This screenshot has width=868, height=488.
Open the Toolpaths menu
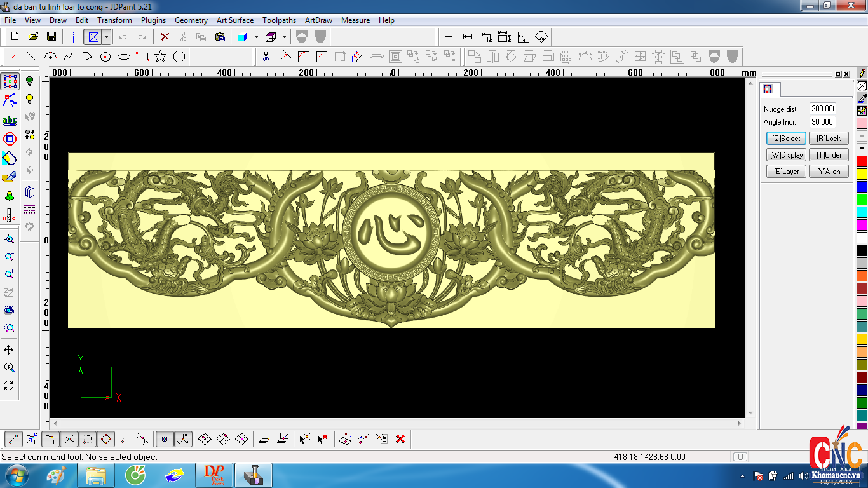click(x=279, y=20)
